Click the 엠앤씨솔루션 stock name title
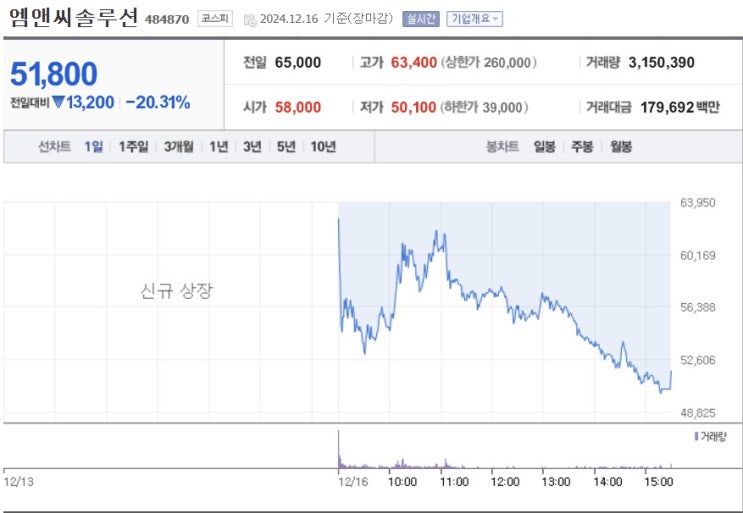The height and width of the screenshot is (513, 743). (74, 18)
